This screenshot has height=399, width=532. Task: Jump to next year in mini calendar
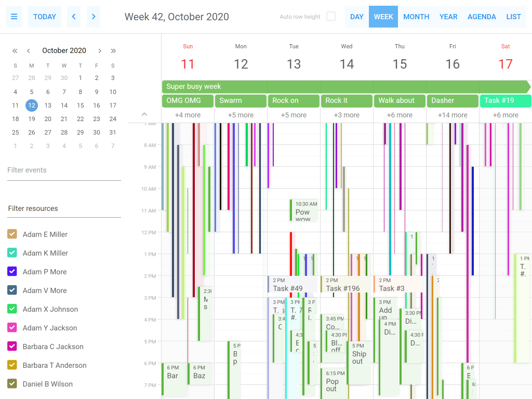(x=113, y=50)
